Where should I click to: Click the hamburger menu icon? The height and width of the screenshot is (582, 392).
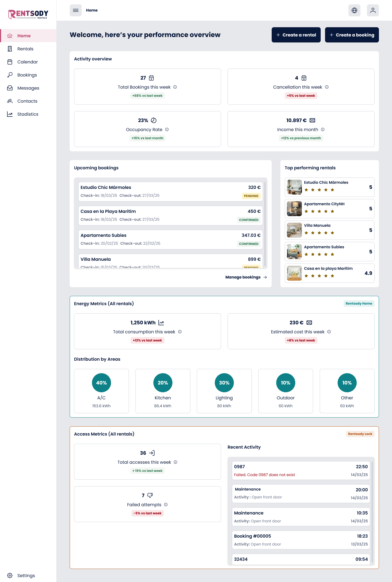click(76, 10)
